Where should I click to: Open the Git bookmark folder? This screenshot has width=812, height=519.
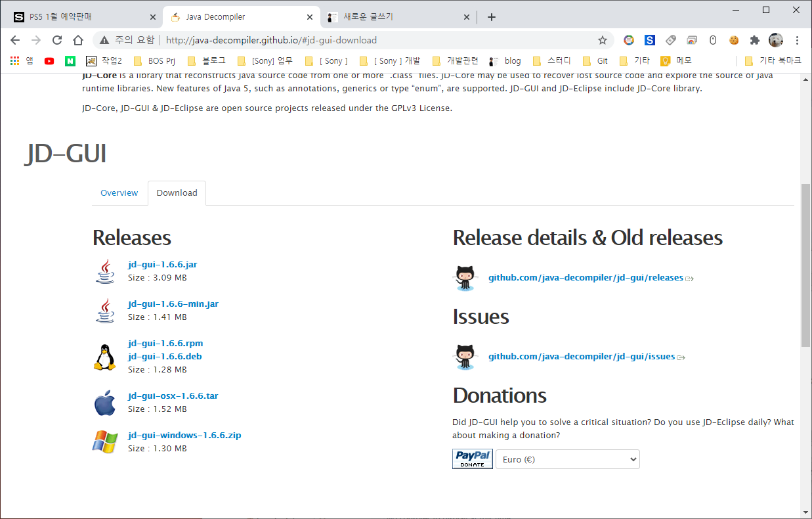tap(595, 61)
